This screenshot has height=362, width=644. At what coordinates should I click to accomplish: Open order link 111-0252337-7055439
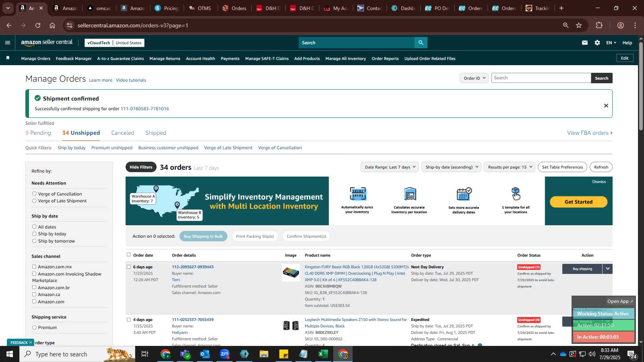[193, 319]
